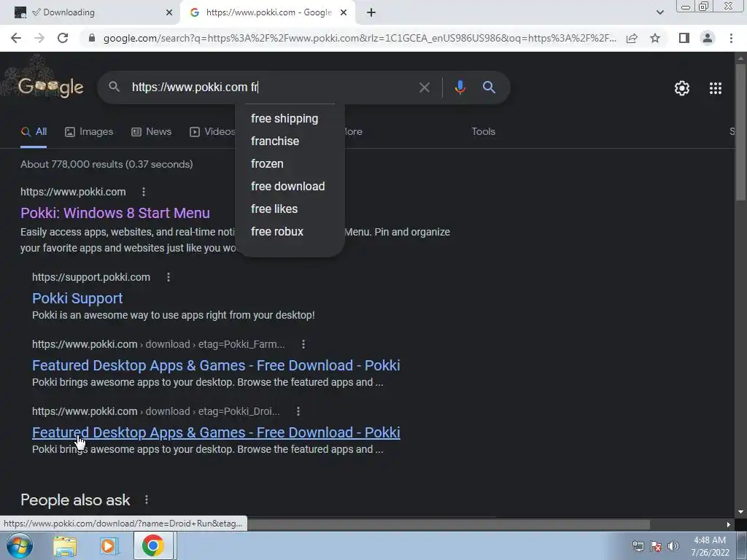Choose 'free robux' suggestion
Screen dimensions: 747x560
(x=276, y=231)
